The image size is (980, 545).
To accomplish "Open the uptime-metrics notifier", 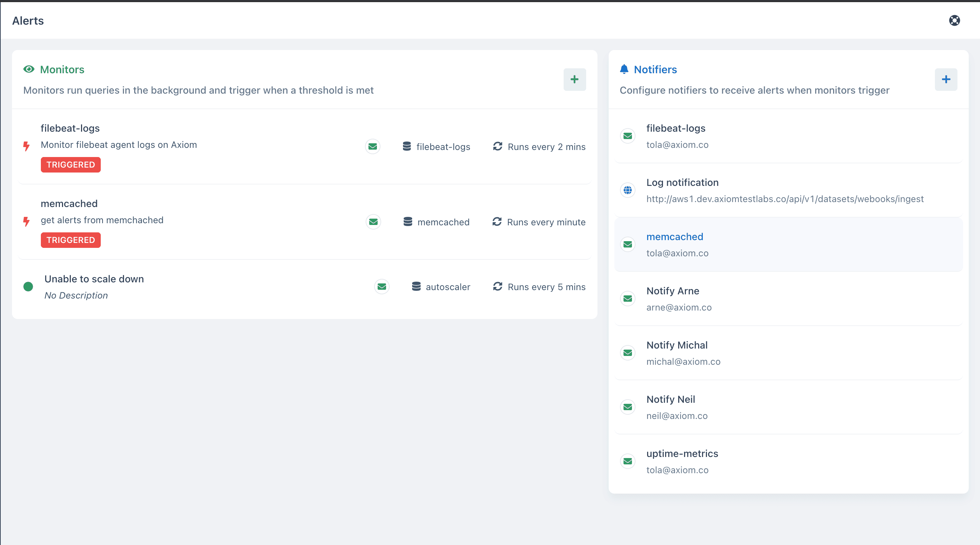I will (x=788, y=461).
